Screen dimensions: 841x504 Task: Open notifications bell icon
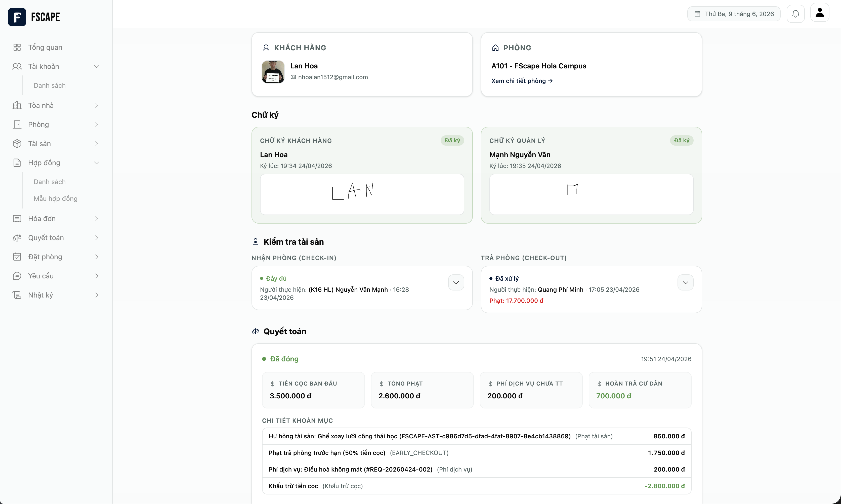click(795, 14)
